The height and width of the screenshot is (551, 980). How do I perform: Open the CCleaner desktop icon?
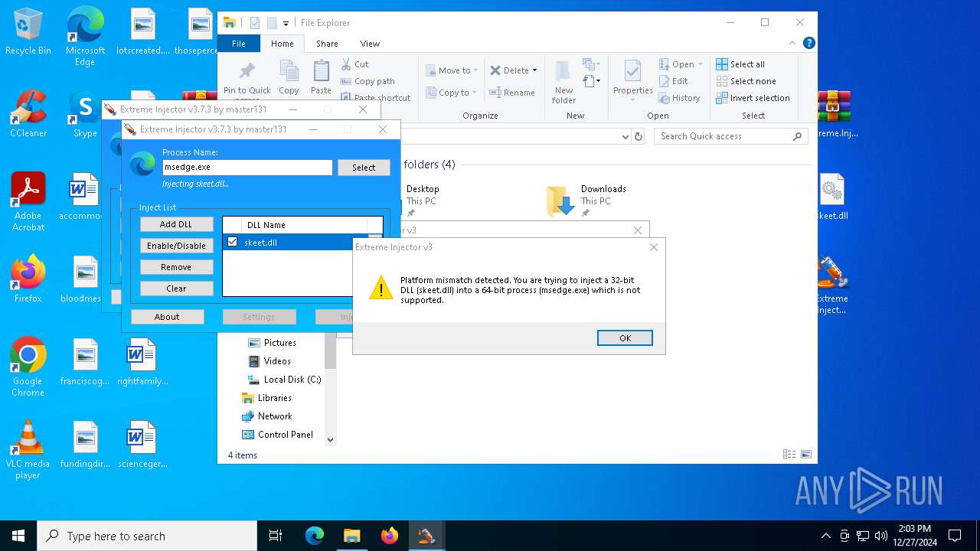point(28,114)
